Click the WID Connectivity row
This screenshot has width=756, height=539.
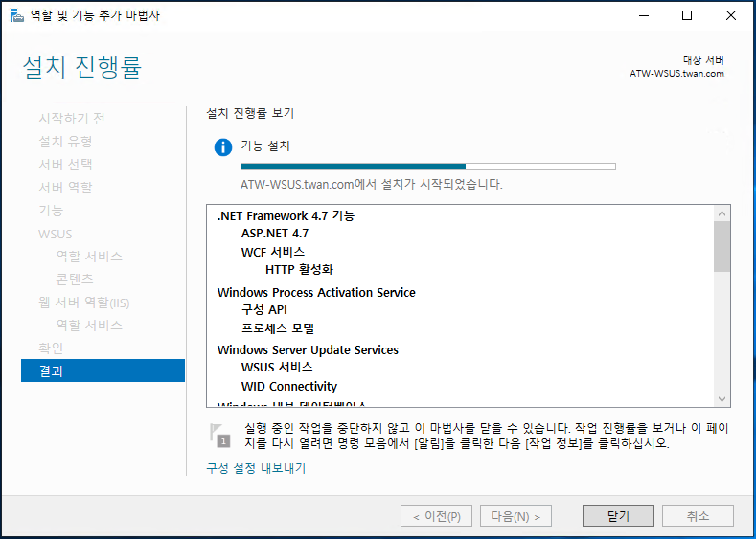[289, 387]
